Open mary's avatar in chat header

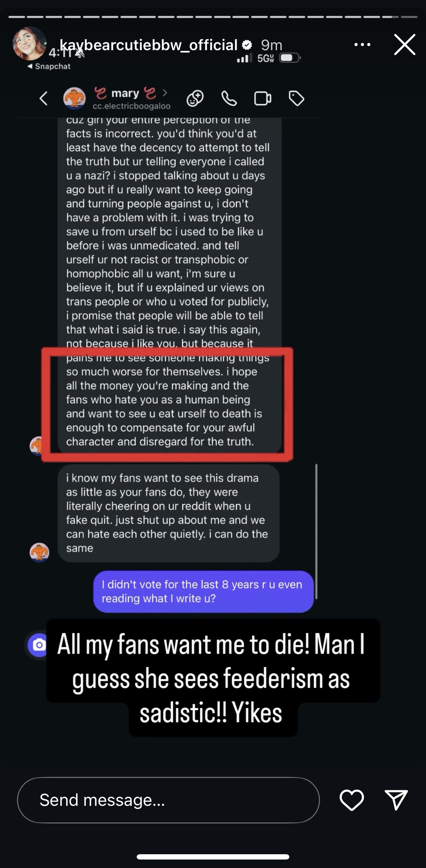coord(74,98)
